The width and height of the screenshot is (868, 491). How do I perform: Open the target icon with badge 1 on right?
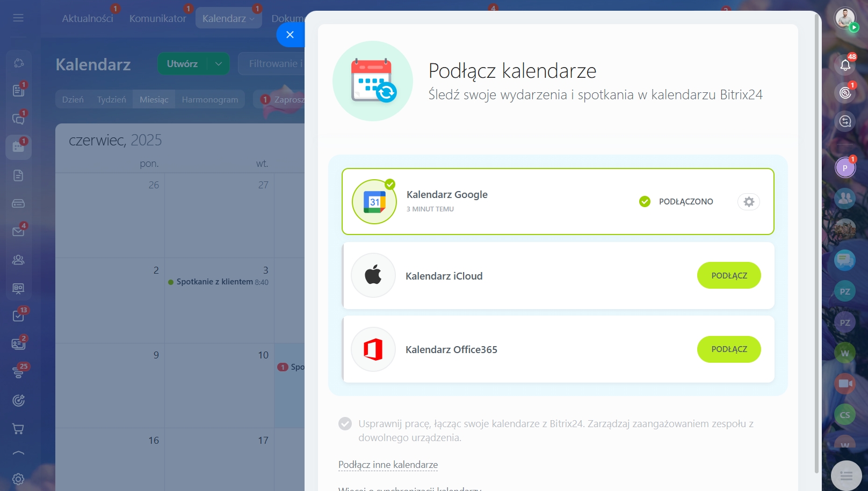point(845,93)
